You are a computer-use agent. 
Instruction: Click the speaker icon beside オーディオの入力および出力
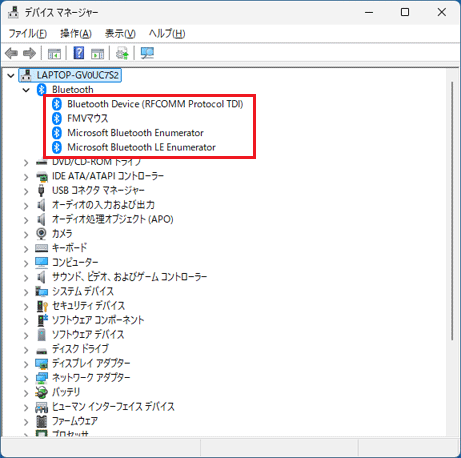pyautogui.click(x=41, y=205)
